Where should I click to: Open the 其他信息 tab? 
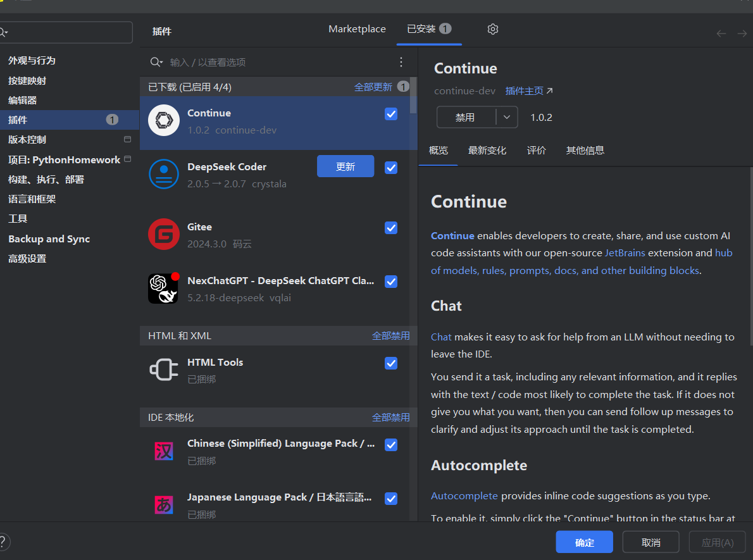(585, 150)
